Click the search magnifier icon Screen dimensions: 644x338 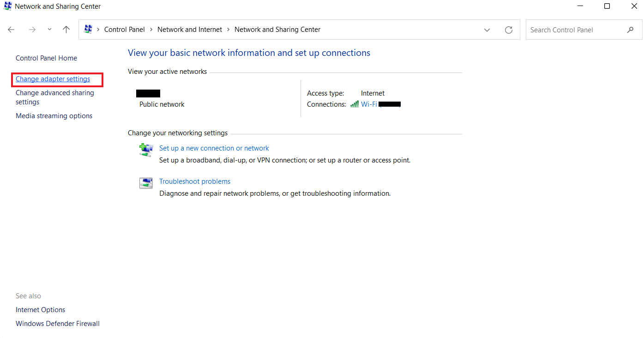[x=631, y=30]
